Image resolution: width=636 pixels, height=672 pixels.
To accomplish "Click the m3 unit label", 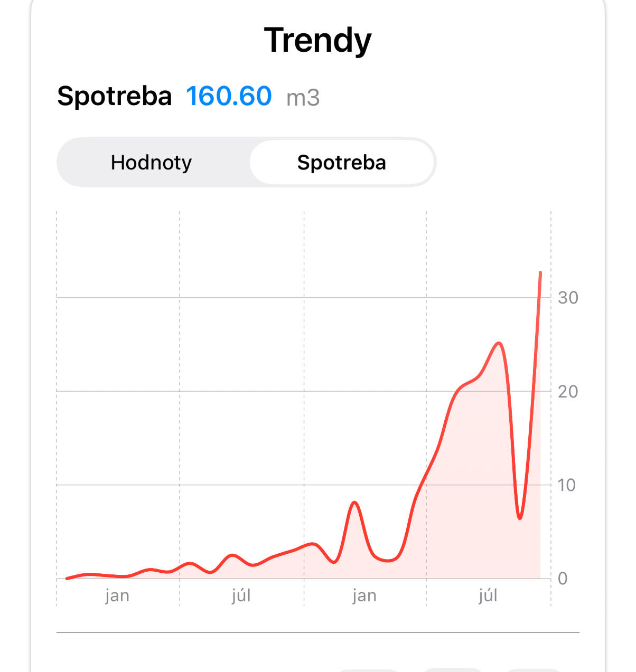I will click(x=303, y=98).
